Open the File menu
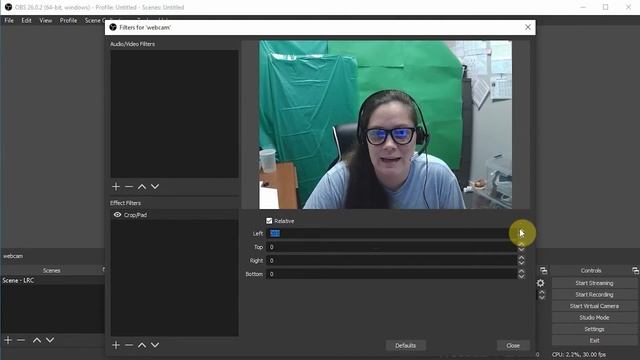The image size is (640, 360). 9,20
